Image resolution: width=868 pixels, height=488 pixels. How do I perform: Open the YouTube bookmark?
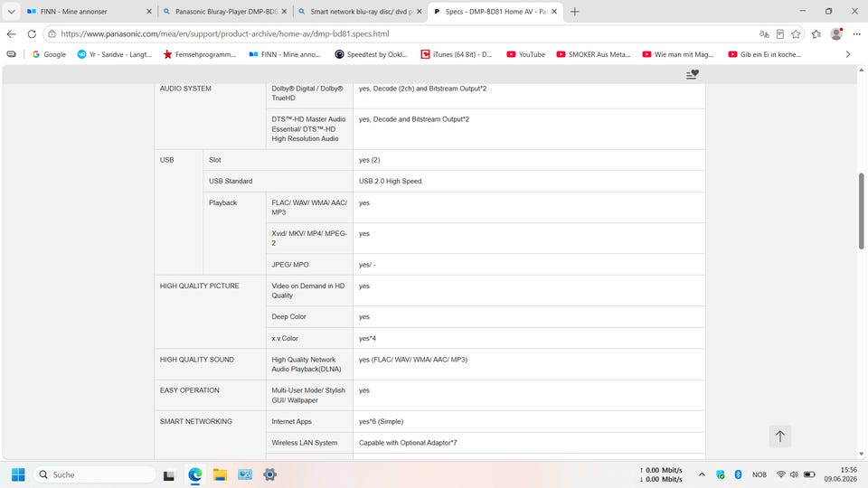[526, 54]
